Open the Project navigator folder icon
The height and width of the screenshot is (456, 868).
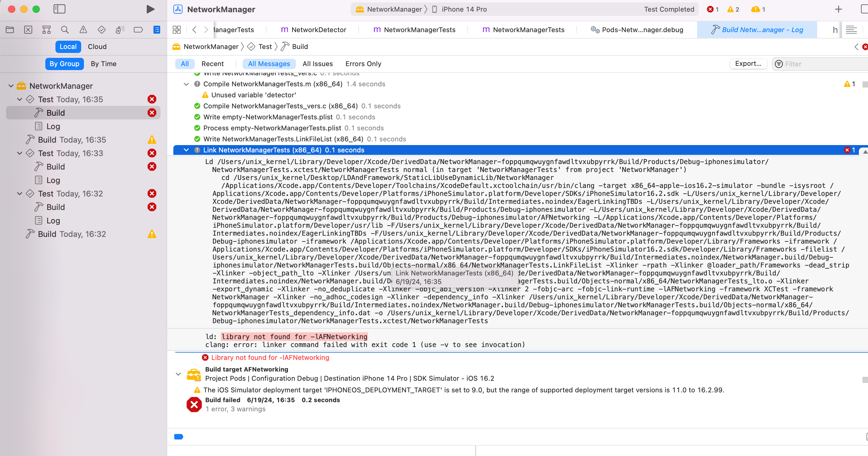(x=10, y=30)
